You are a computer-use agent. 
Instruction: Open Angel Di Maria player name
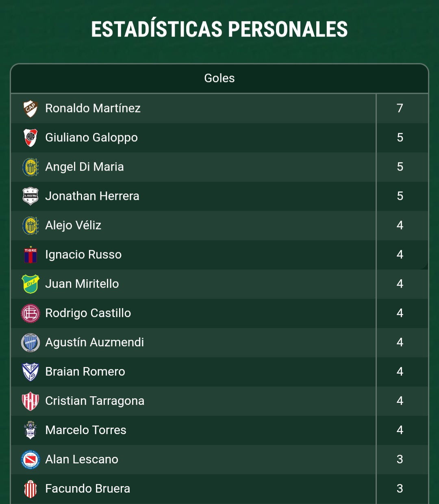85,167
